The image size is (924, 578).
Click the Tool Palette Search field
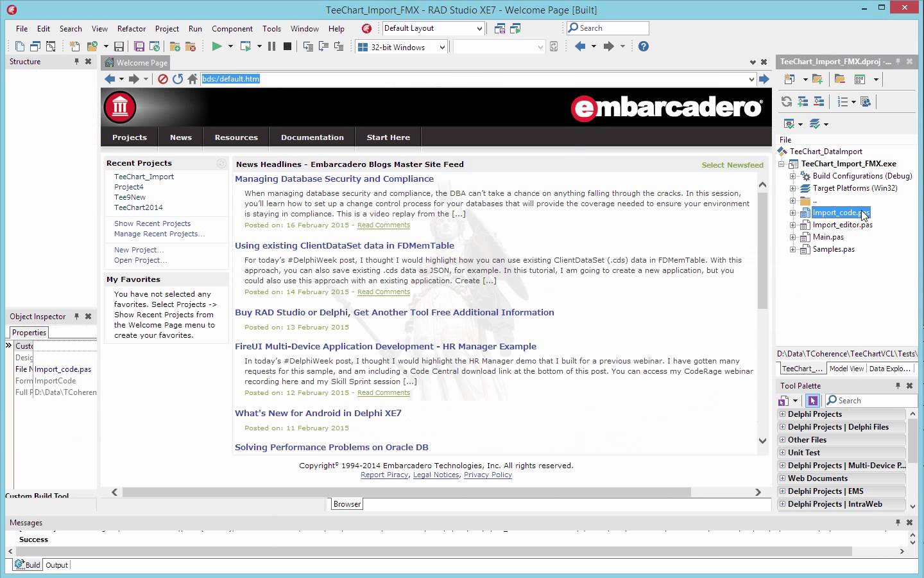click(871, 401)
